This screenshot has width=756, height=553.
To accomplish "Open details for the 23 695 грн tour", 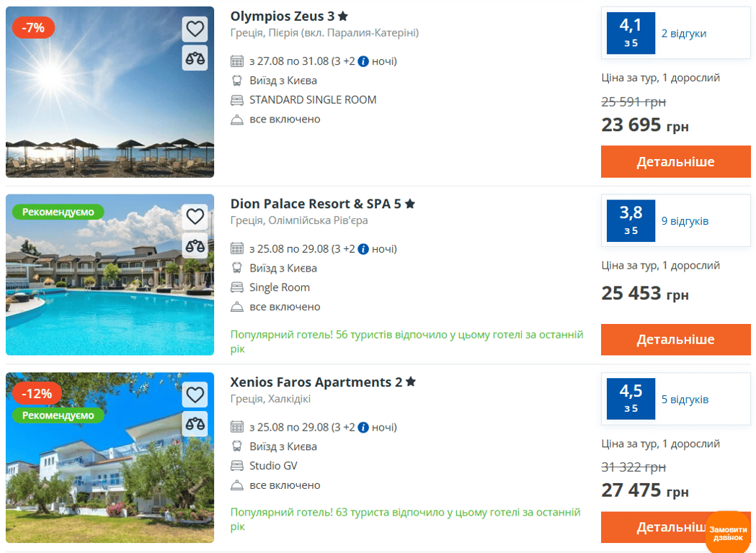I will click(675, 162).
